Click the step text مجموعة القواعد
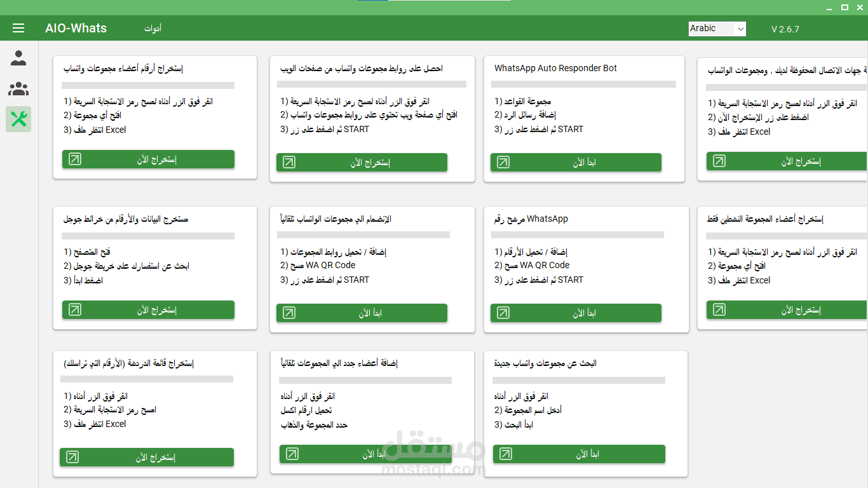This screenshot has width=868, height=488. (x=527, y=101)
